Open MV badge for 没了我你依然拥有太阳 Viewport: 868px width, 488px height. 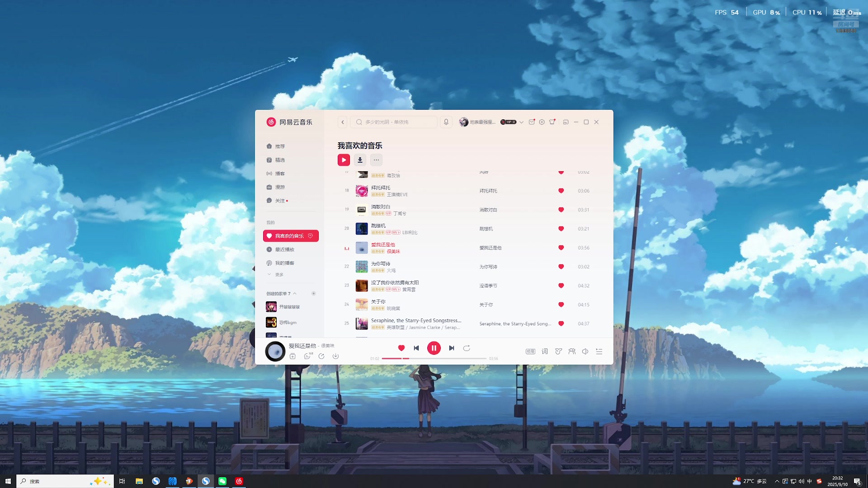(x=396, y=290)
